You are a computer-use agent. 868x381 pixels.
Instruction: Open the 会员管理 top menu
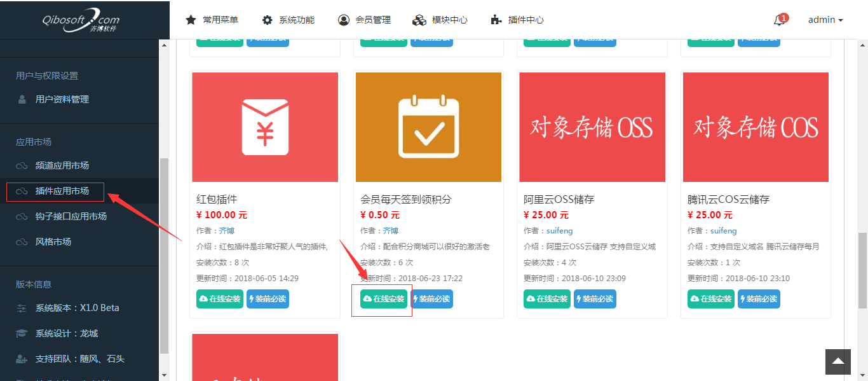tap(364, 20)
